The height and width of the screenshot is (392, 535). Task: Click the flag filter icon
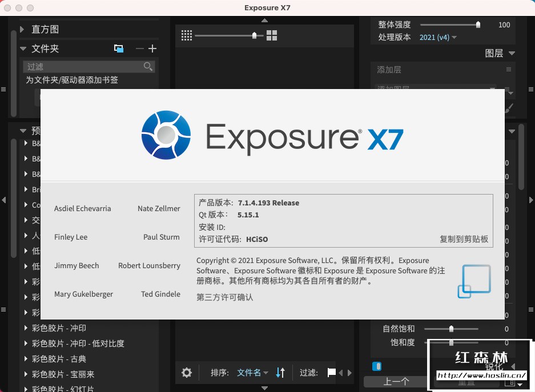coord(331,373)
